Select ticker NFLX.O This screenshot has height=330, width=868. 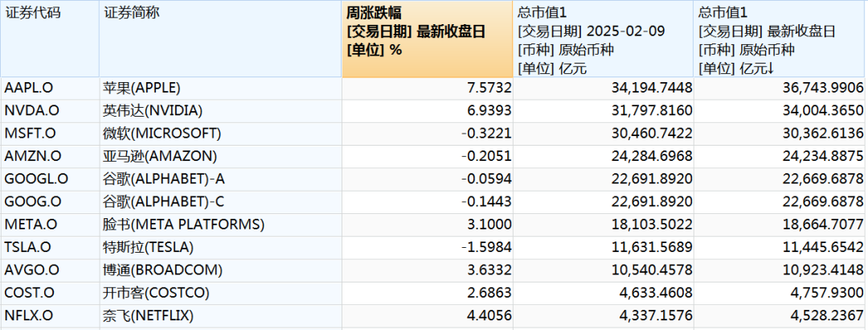(29, 316)
